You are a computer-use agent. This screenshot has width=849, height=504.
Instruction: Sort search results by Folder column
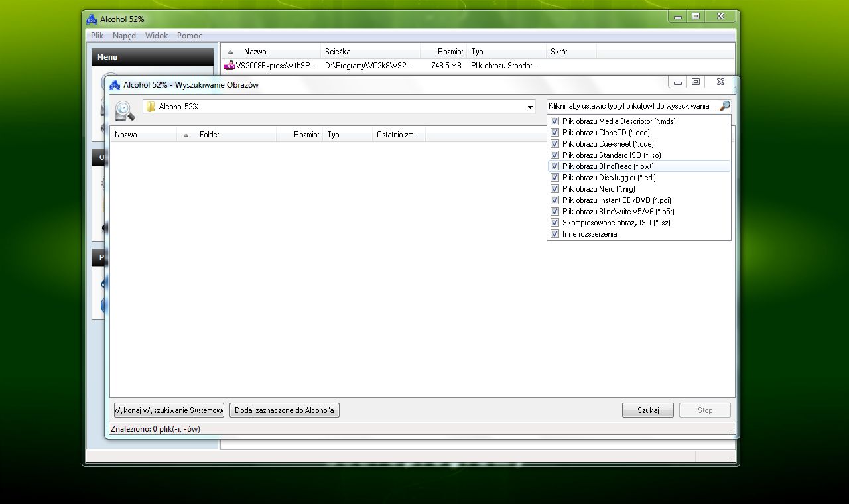(227, 135)
